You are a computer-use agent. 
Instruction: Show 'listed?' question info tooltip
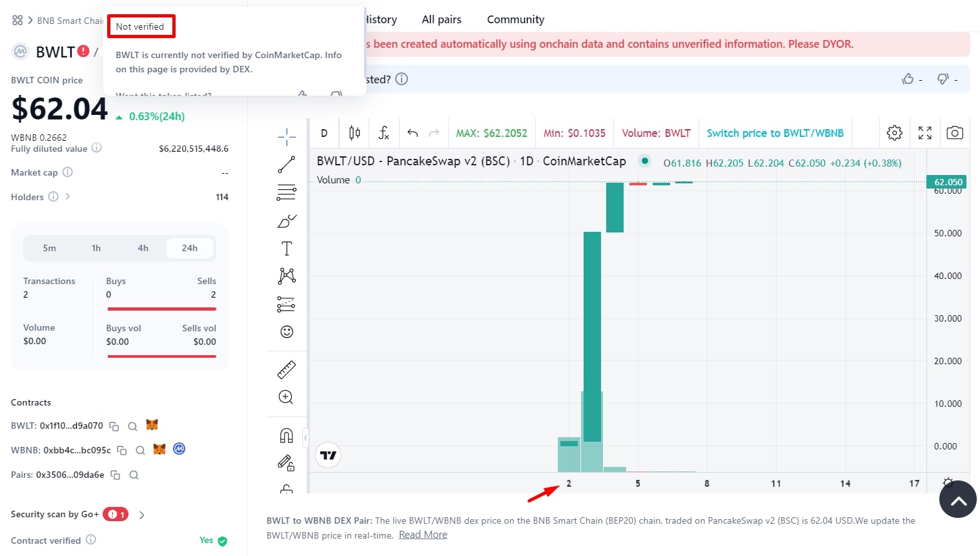pos(402,79)
